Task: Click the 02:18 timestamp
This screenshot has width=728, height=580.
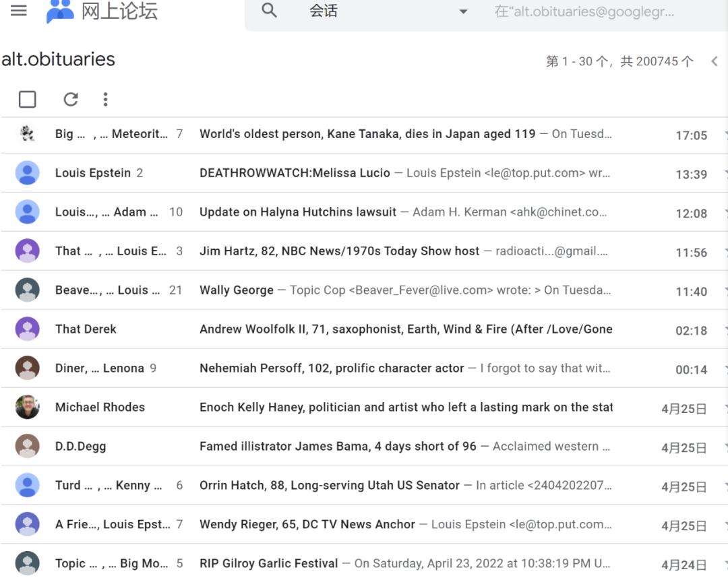Action: 692,330
